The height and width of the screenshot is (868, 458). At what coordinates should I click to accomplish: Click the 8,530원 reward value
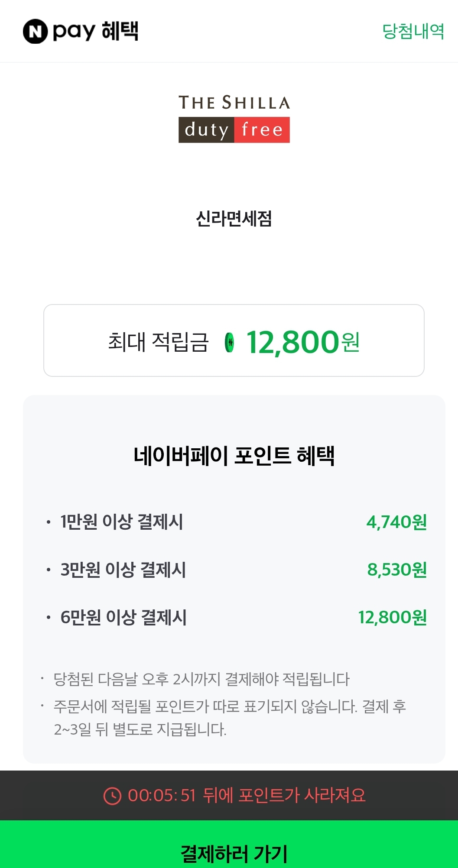397,570
